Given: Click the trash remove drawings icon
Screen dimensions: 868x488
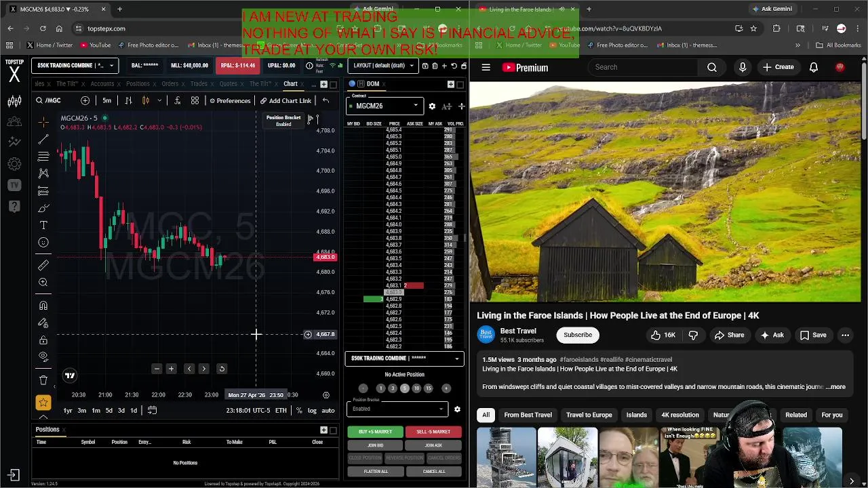Looking at the screenshot, I should coord(43,380).
